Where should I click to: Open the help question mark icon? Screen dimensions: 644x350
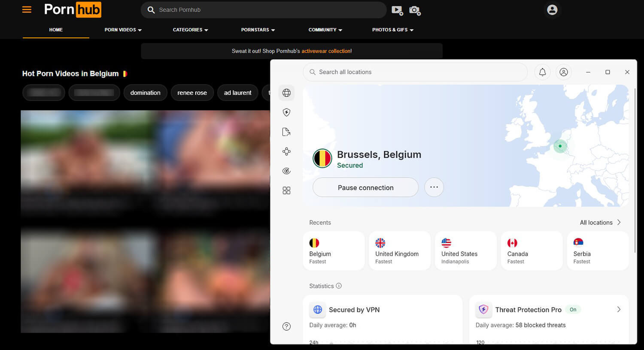pyautogui.click(x=286, y=326)
